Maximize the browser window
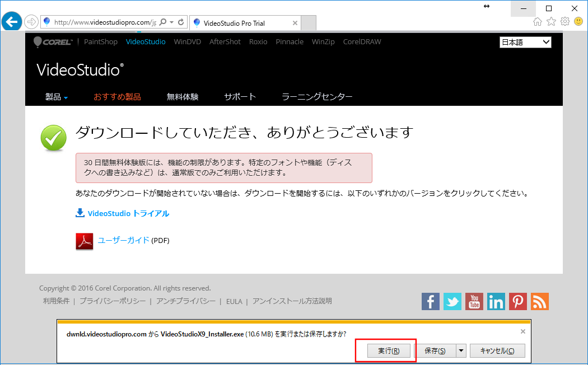Viewport: 588px width, 365px height. [549, 8]
